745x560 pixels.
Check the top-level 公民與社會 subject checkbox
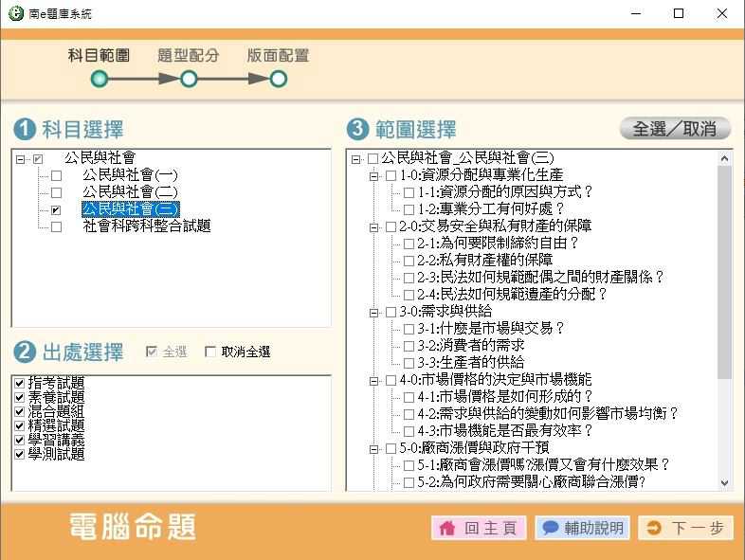click(x=38, y=159)
